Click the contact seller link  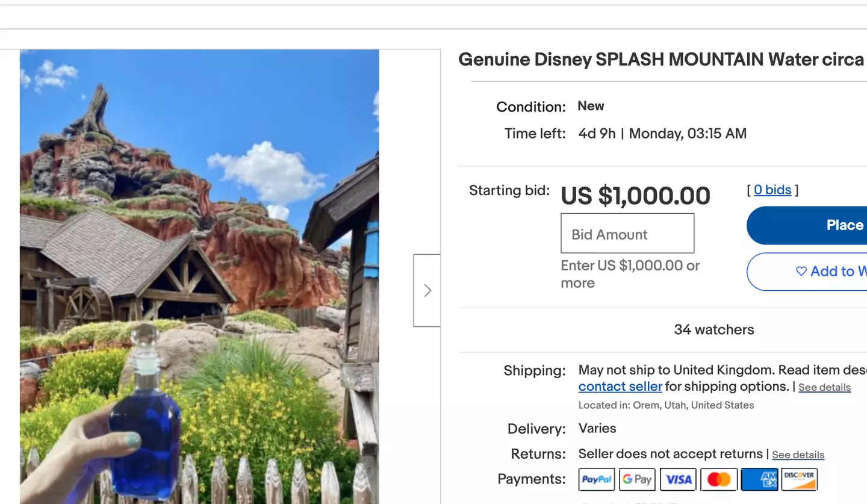(x=620, y=386)
